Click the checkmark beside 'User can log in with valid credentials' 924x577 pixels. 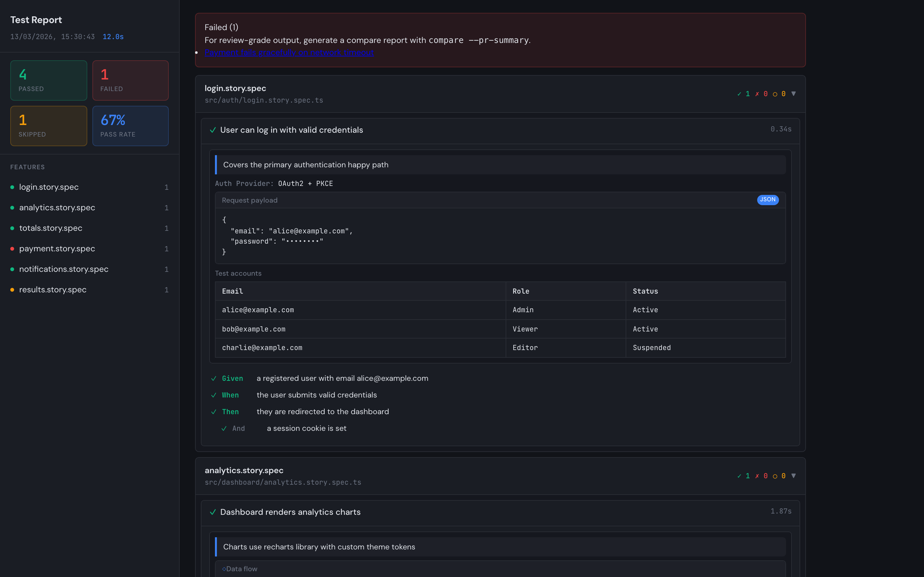tap(213, 130)
